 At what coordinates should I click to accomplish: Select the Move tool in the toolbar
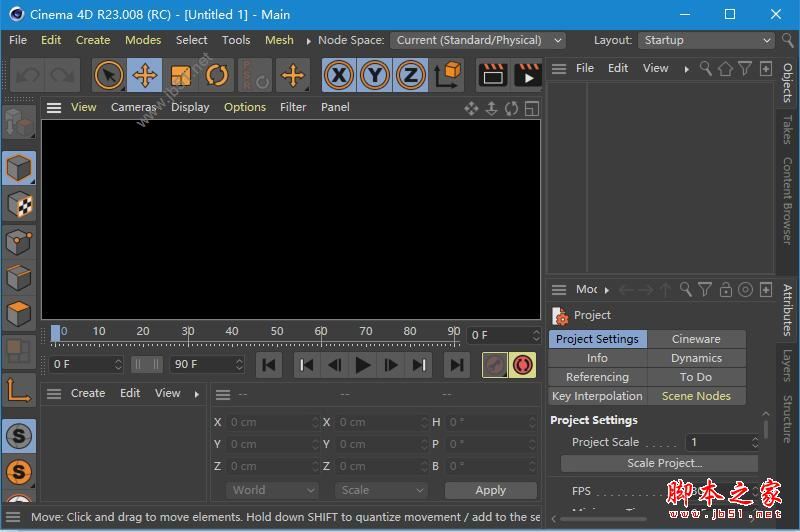point(145,75)
